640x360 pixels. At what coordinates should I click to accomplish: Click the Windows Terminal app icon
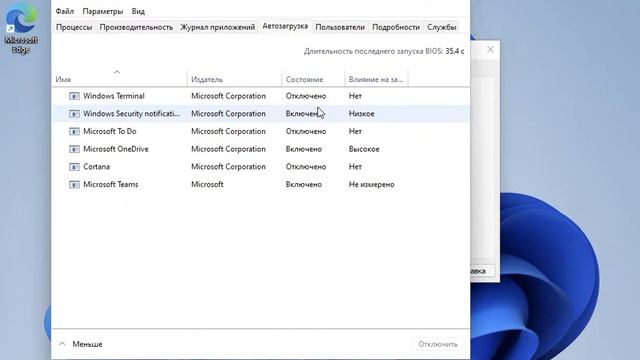pyautogui.click(x=74, y=96)
